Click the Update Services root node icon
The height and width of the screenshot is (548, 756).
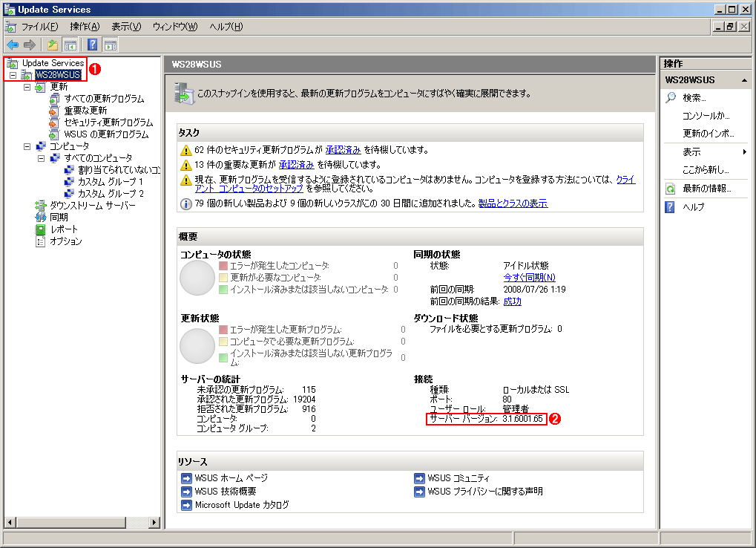point(13,63)
